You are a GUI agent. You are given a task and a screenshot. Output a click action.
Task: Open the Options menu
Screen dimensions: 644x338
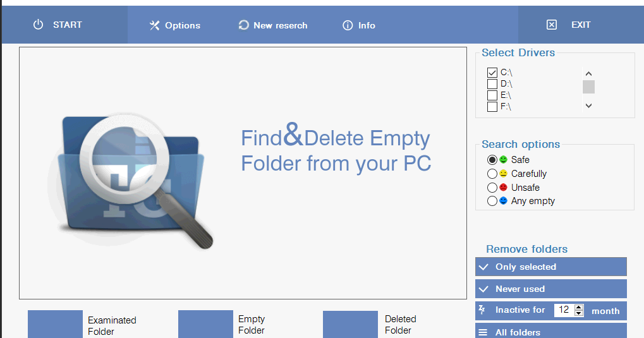pyautogui.click(x=175, y=25)
